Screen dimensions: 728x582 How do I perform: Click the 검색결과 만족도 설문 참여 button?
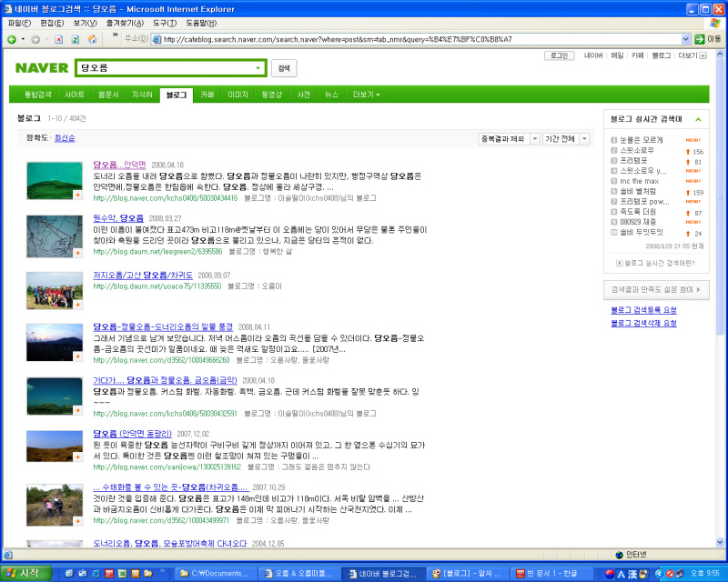point(656,289)
